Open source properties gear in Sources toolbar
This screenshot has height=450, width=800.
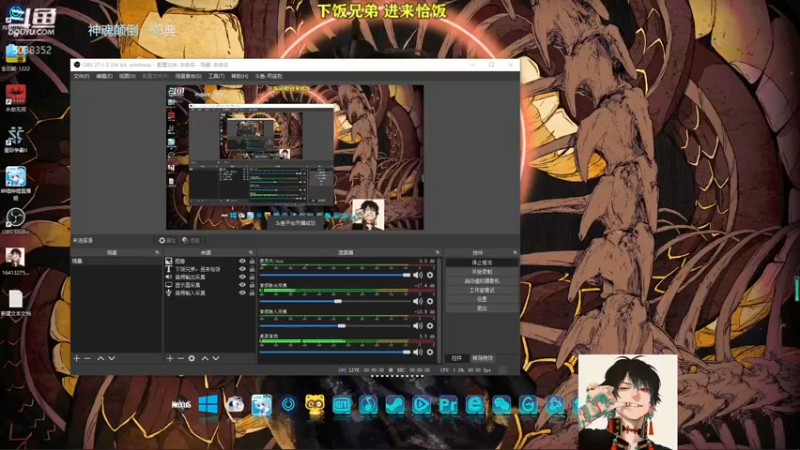coord(192,358)
